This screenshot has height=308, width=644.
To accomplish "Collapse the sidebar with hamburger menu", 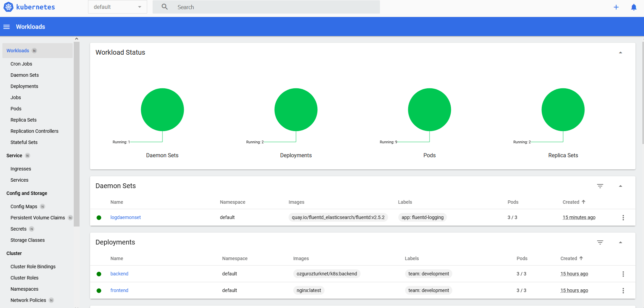I will [x=6, y=26].
